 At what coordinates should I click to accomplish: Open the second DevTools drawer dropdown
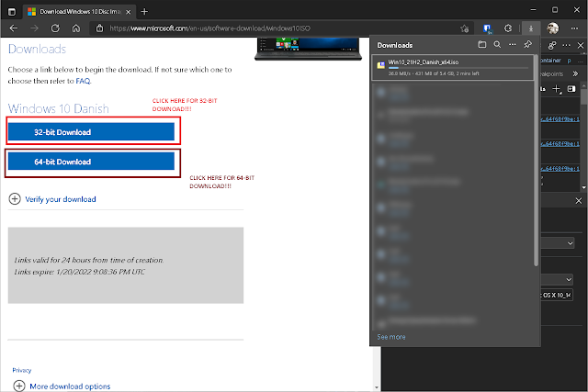557,280
